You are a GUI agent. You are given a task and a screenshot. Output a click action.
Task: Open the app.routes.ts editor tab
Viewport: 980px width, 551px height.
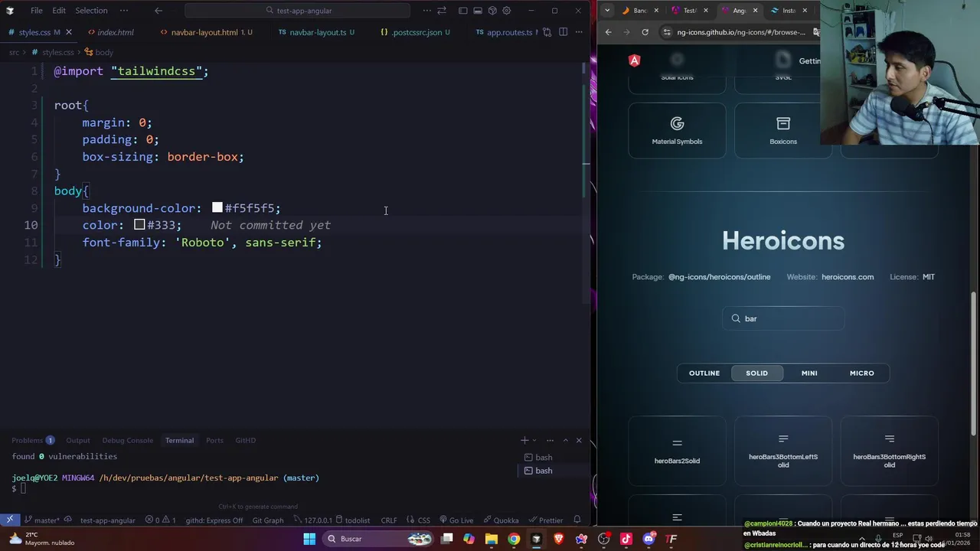tap(508, 32)
